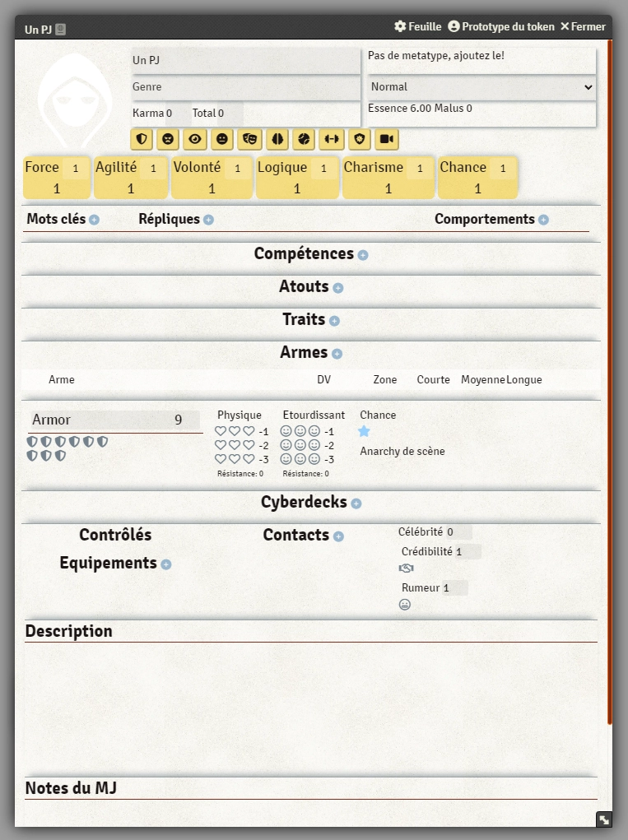Viewport: 628px width, 840px height.
Task: Mark the first Physique heart on -1 row
Action: (221, 431)
